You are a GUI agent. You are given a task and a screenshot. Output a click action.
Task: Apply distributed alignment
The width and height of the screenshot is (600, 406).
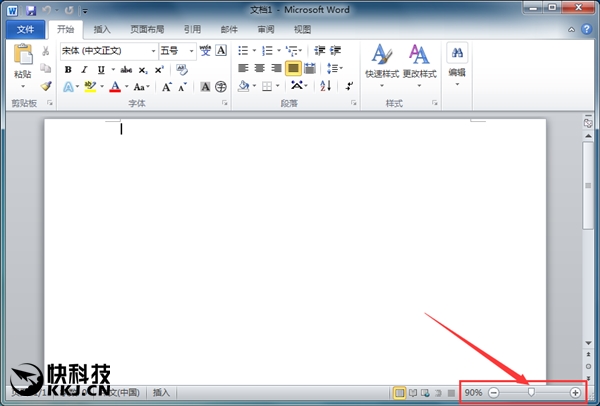click(x=310, y=68)
